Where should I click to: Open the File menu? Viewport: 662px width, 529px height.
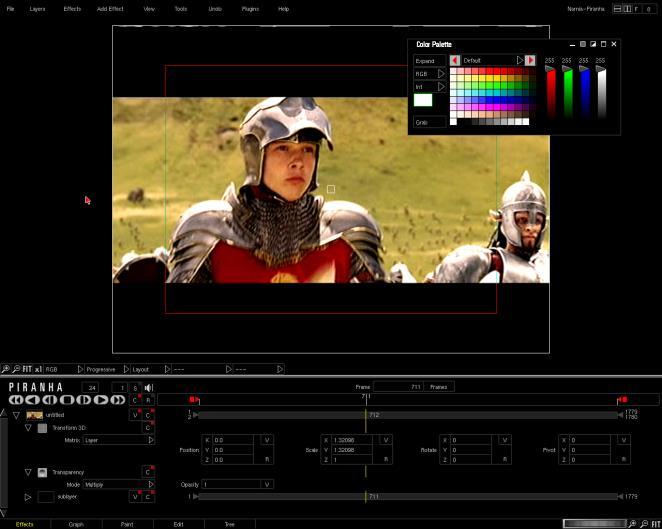pos(11,9)
